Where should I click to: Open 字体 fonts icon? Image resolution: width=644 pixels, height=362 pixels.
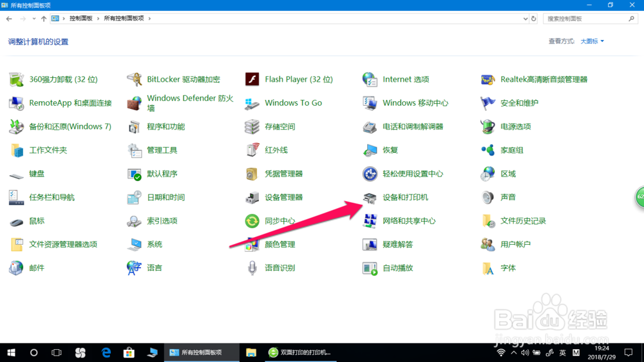pyautogui.click(x=488, y=268)
